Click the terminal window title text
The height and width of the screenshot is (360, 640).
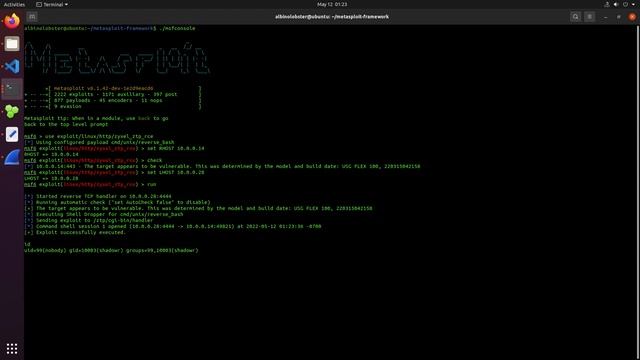click(332, 17)
